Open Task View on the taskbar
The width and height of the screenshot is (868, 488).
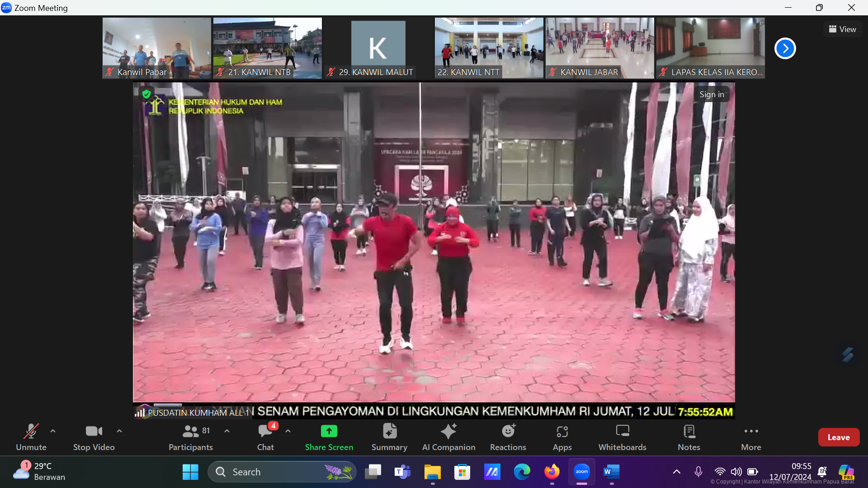373,472
